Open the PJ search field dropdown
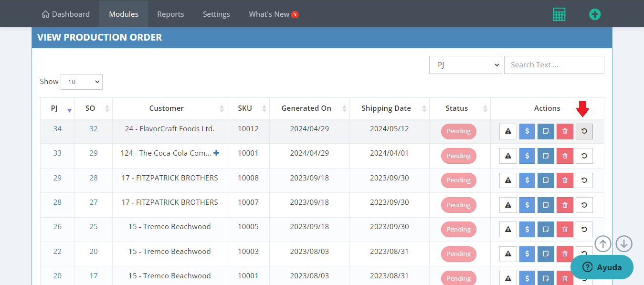This screenshot has height=285, width=644. 465,65
